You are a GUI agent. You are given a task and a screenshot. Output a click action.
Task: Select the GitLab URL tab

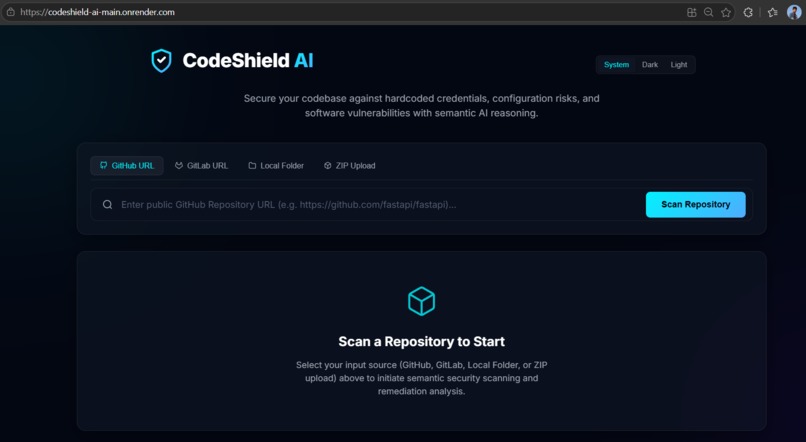click(x=202, y=165)
